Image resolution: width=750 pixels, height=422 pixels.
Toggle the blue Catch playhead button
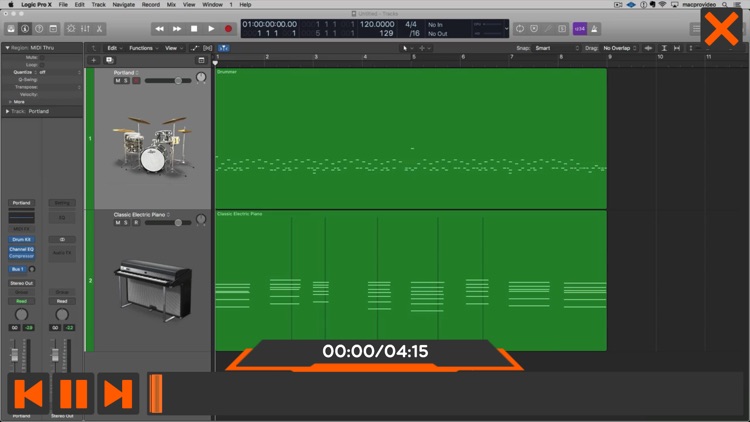pyautogui.click(x=223, y=48)
